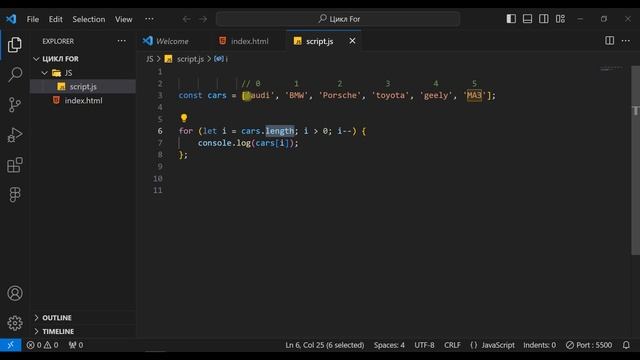Click the EXPLORER panel title
This screenshot has width=640, height=360.
[x=58, y=41]
